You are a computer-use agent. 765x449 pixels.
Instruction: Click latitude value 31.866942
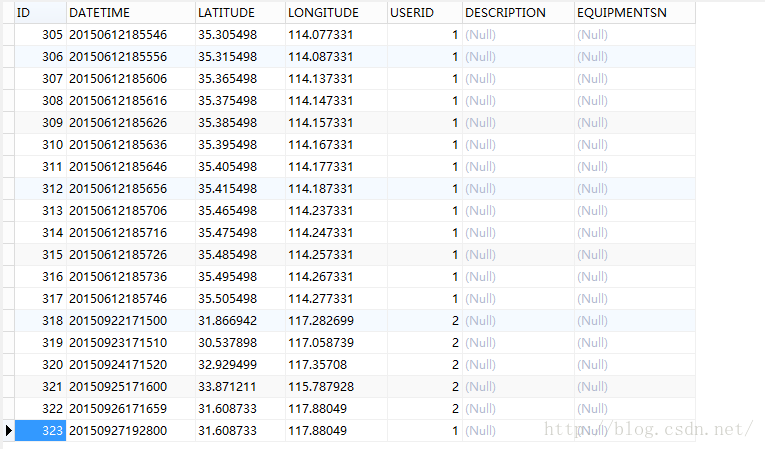pyautogui.click(x=240, y=320)
